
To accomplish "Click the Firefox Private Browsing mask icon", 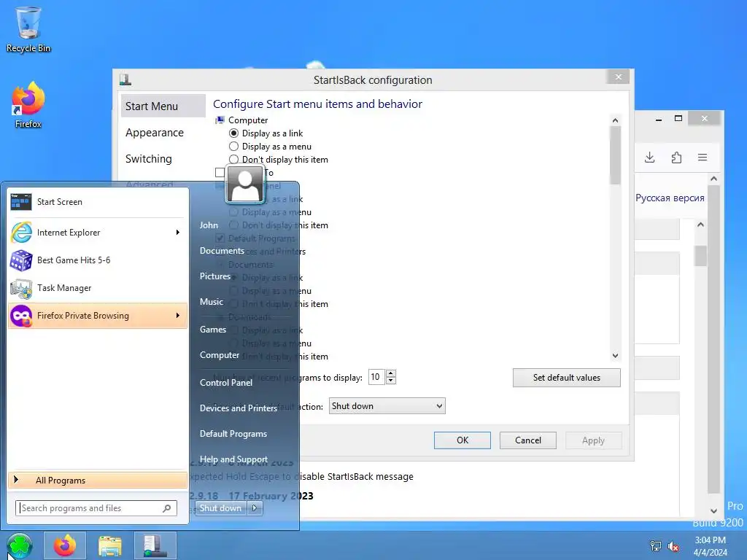I will click(21, 316).
